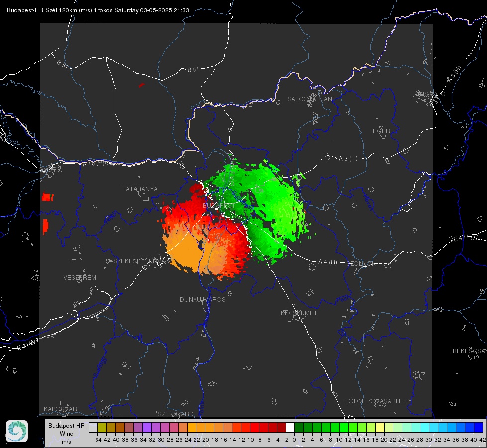Pick the yellow swatch in the legend
This screenshot has height=448, width=487.
click(x=380, y=427)
